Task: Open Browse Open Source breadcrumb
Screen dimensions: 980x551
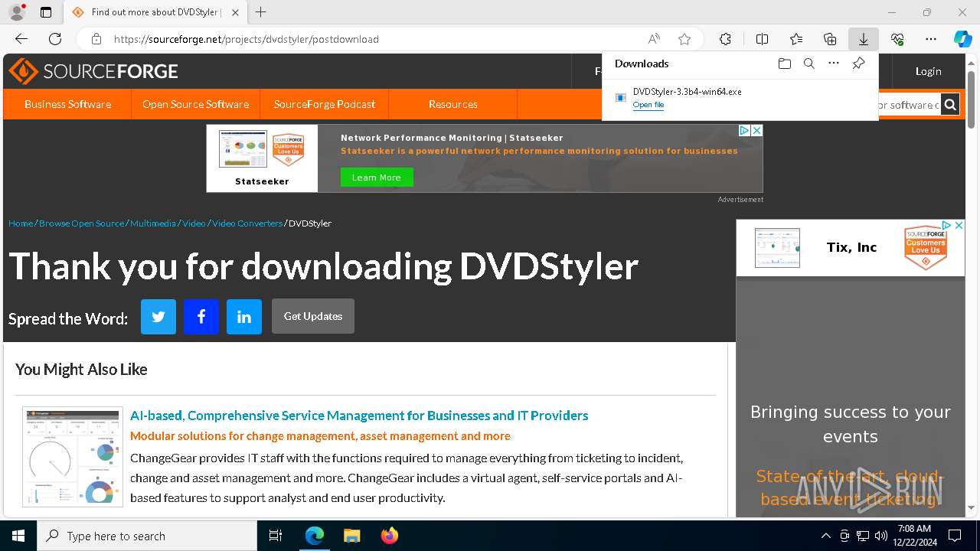Action: pos(81,223)
